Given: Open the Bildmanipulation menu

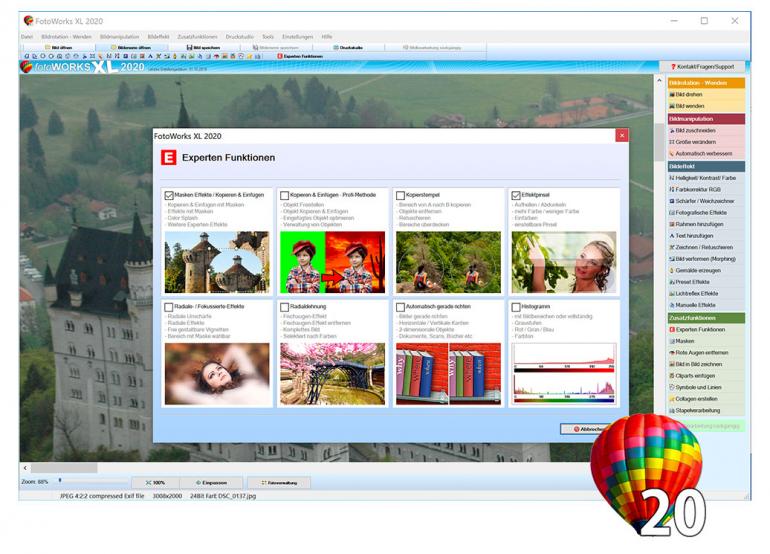Looking at the screenshot, I should pyautogui.click(x=119, y=37).
